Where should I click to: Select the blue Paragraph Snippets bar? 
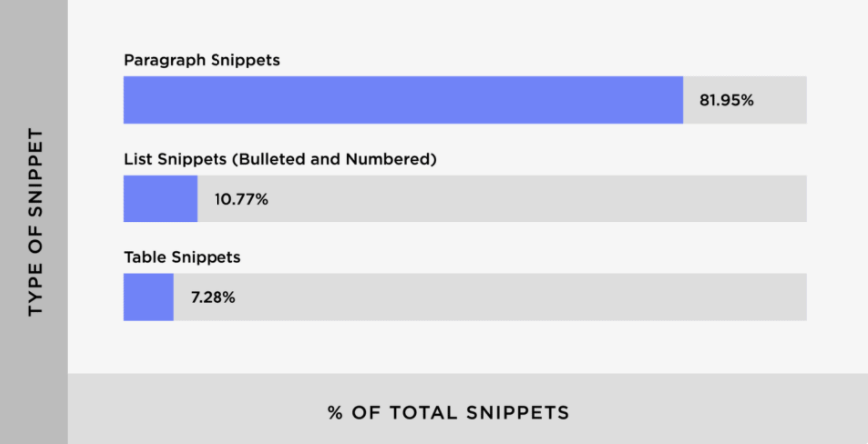403,100
